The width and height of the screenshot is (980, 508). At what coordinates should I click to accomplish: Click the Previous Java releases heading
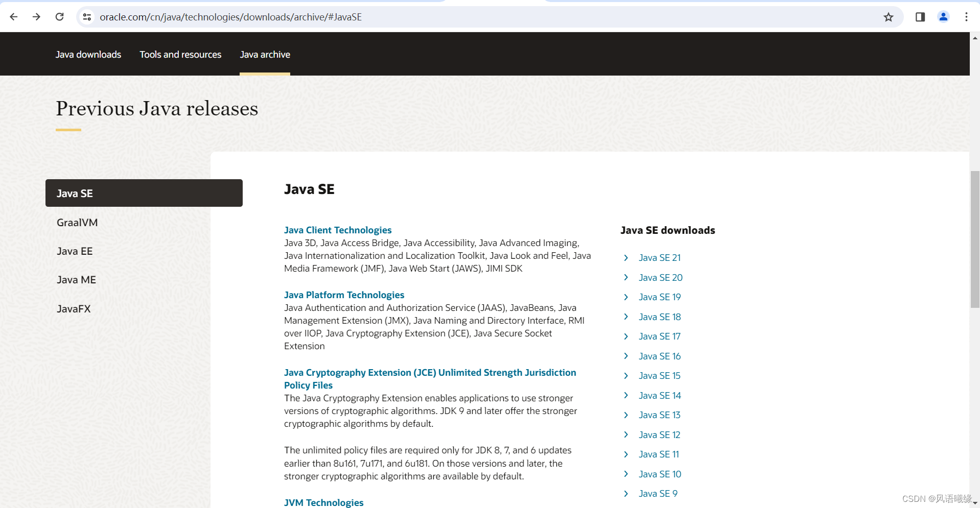click(x=157, y=109)
